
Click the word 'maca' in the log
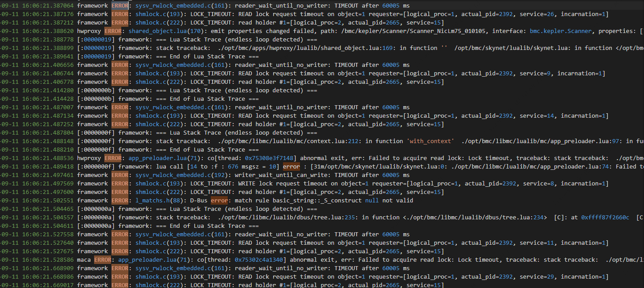84,260
